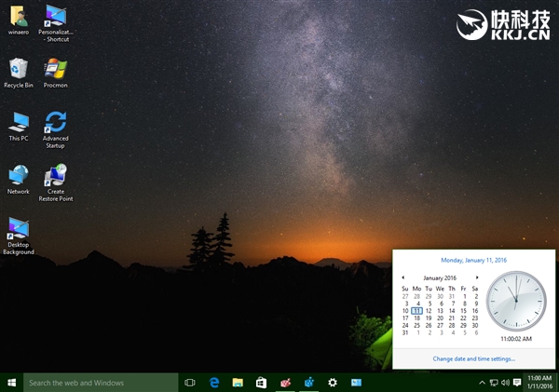
Task: Select Desktop Background shortcut icon
Action: (19, 236)
